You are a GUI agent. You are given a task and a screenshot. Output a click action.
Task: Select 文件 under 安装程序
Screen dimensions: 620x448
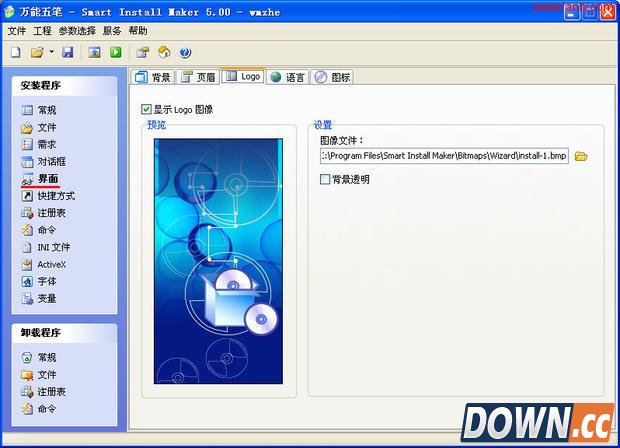[x=39, y=127]
